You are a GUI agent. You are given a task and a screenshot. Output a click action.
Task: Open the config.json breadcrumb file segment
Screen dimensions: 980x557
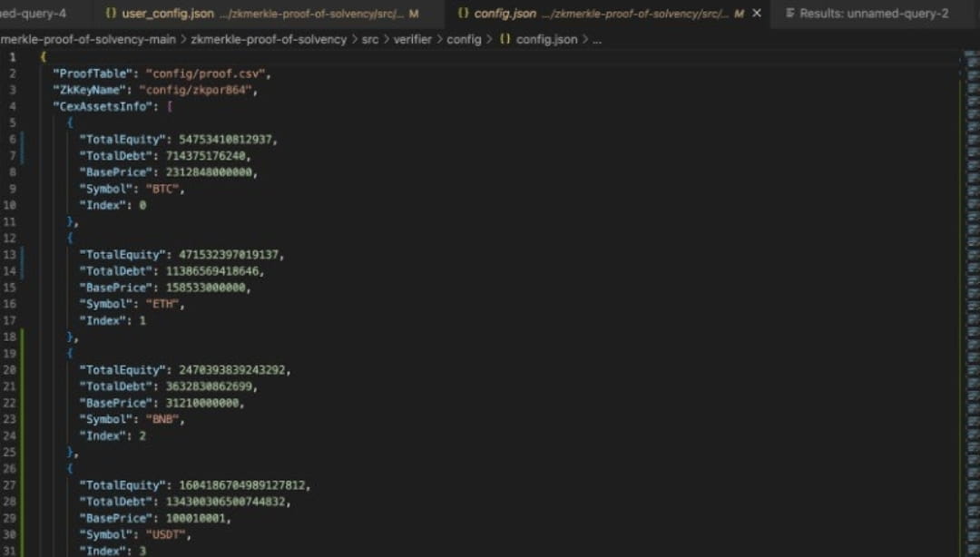[546, 39]
